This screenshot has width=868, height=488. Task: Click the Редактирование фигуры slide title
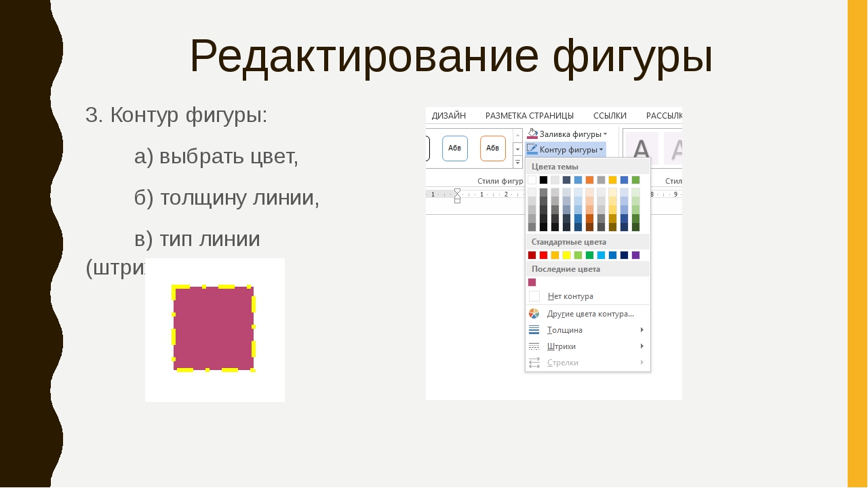[x=451, y=56]
